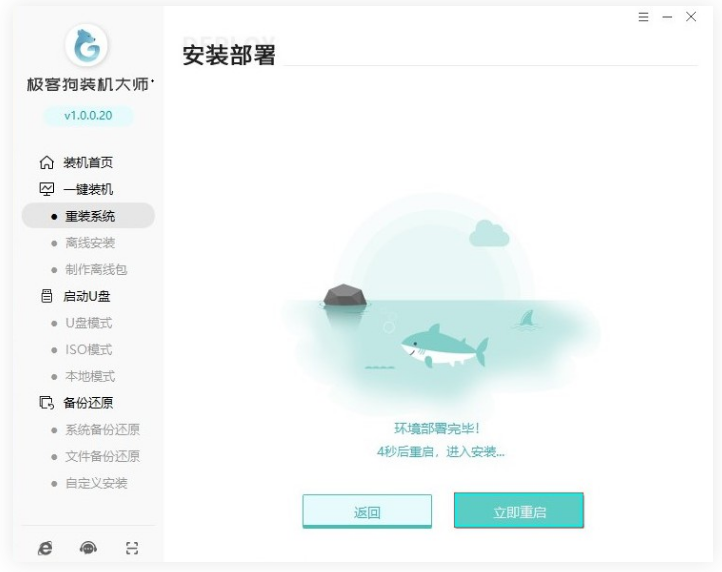Click the monitor icon beside 一键装机

tap(47, 189)
